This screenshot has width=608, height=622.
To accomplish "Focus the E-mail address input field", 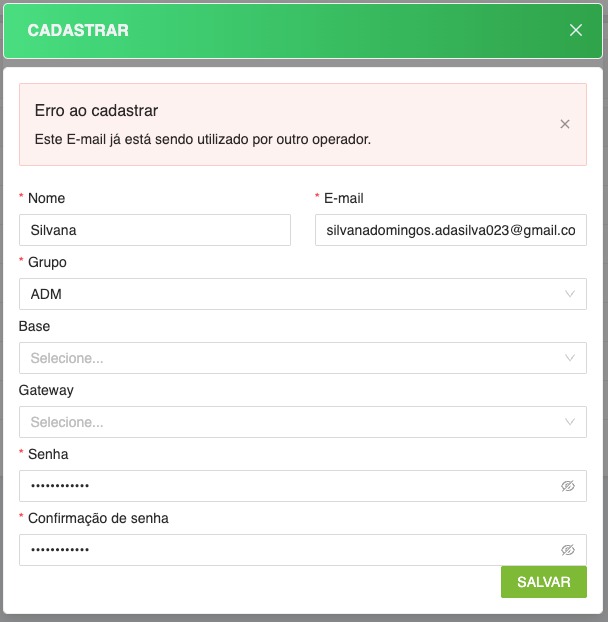I will click(x=450, y=230).
